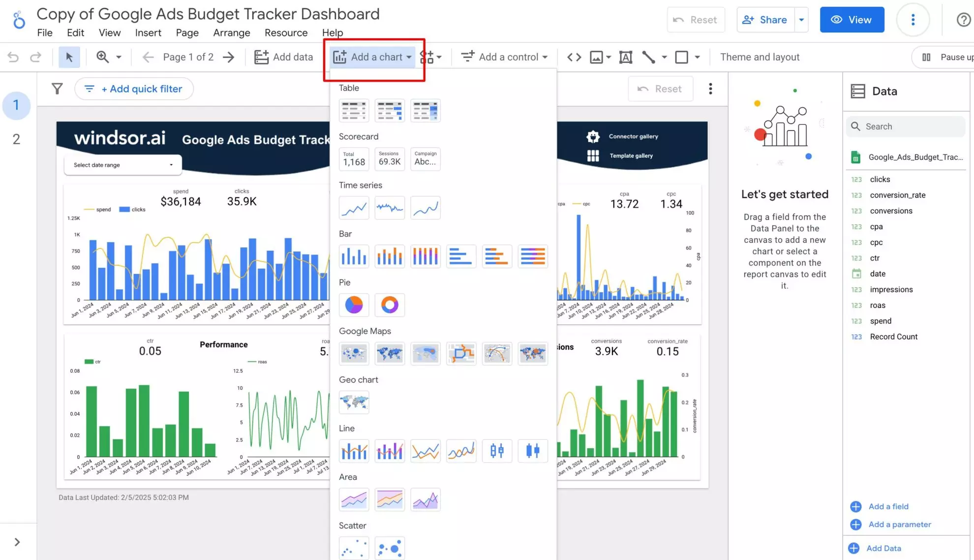Insert a Geo chart
The width and height of the screenshot is (974, 560).
[x=354, y=403]
